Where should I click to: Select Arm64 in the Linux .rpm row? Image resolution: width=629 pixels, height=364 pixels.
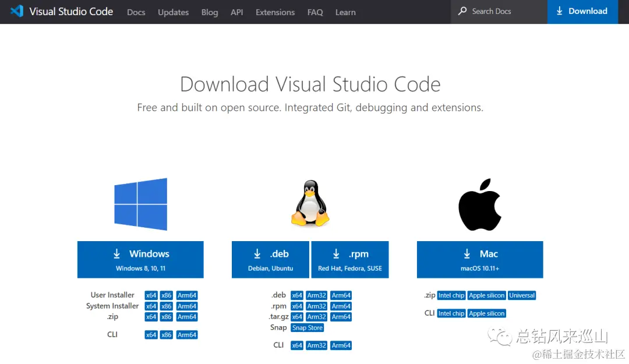341,306
